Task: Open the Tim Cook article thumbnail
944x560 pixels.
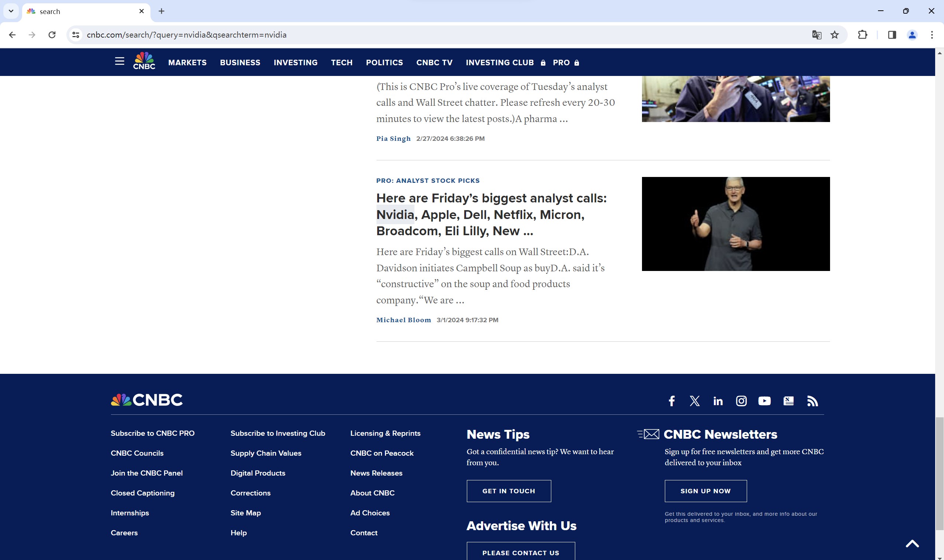Action: coord(736,224)
